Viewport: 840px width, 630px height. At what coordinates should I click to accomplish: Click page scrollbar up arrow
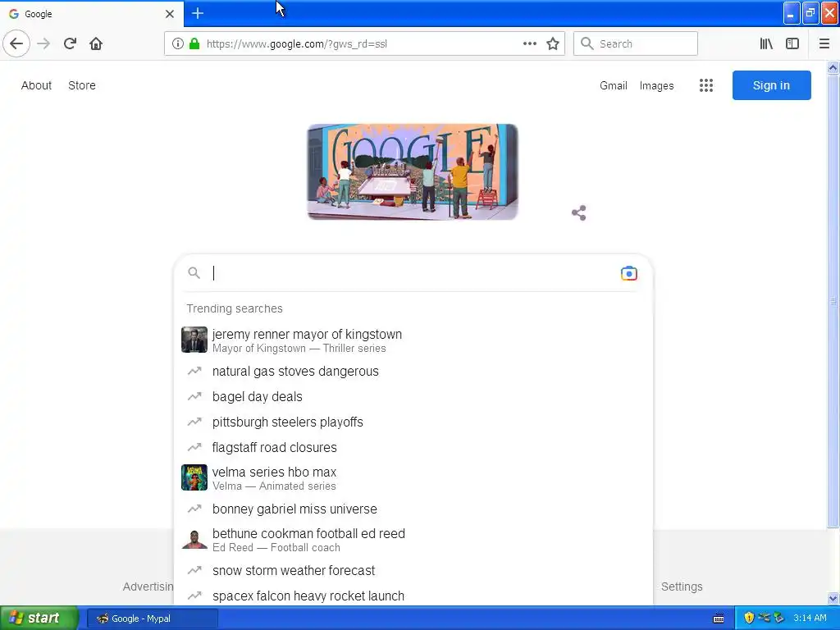pyautogui.click(x=833, y=67)
